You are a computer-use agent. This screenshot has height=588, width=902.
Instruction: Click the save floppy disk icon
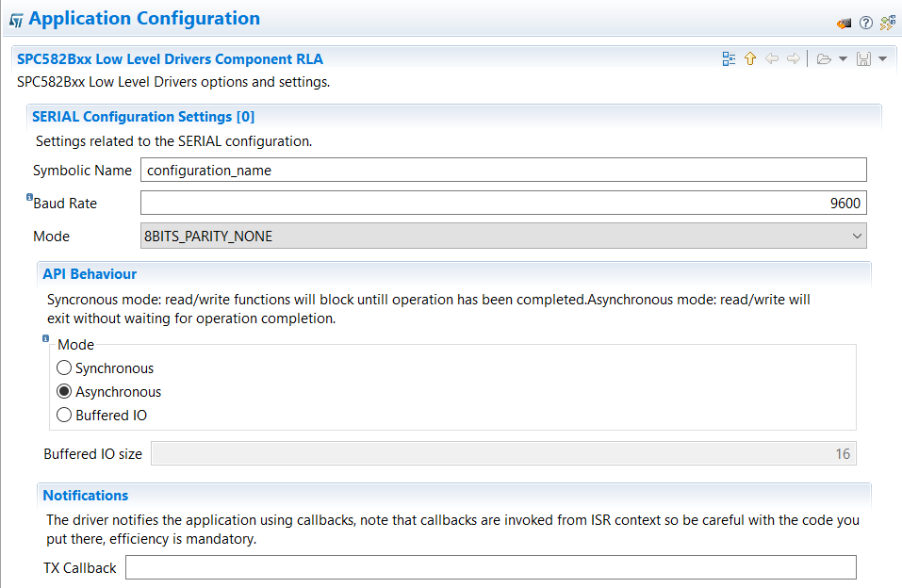pyautogui.click(x=862, y=59)
